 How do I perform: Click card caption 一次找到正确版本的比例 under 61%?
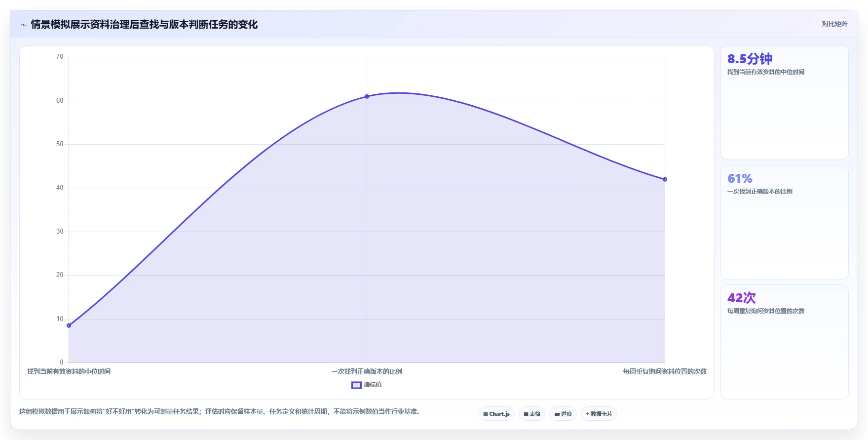coord(760,192)
